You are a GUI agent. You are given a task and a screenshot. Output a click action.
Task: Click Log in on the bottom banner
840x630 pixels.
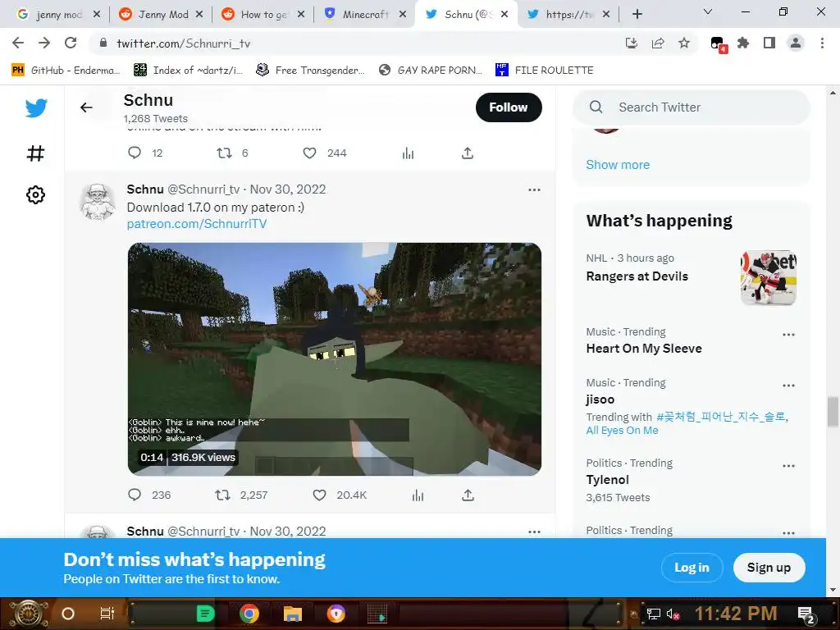tap(692, 568)
